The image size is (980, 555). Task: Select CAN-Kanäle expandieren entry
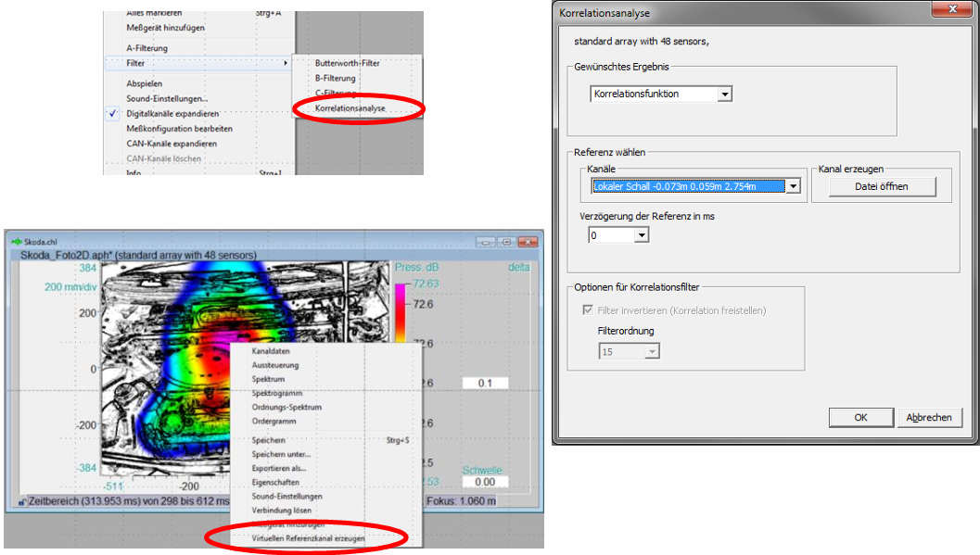tap(172, 144)
